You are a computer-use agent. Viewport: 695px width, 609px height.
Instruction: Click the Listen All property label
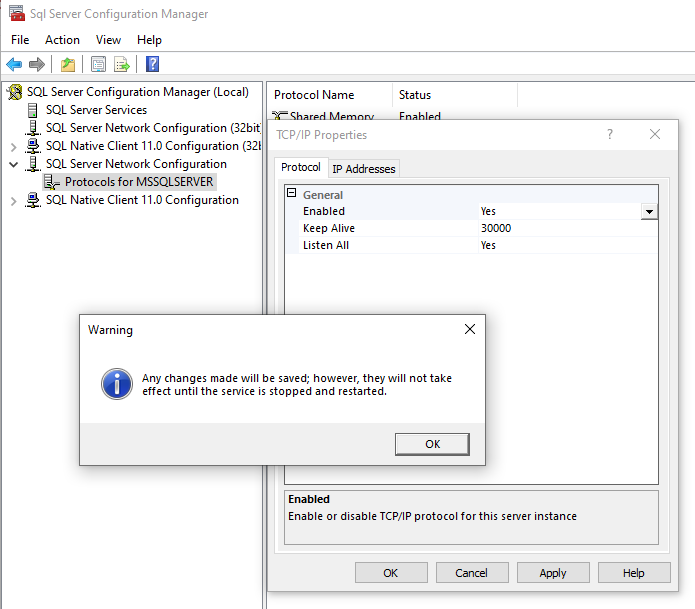point(326,246)
